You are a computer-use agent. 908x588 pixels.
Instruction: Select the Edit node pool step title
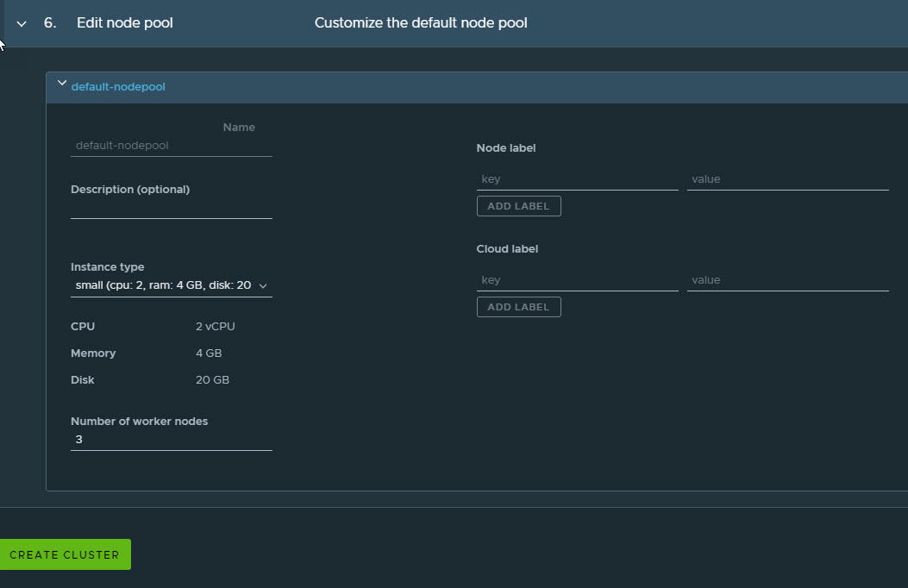pyautogui.click(x=125, y=23)
